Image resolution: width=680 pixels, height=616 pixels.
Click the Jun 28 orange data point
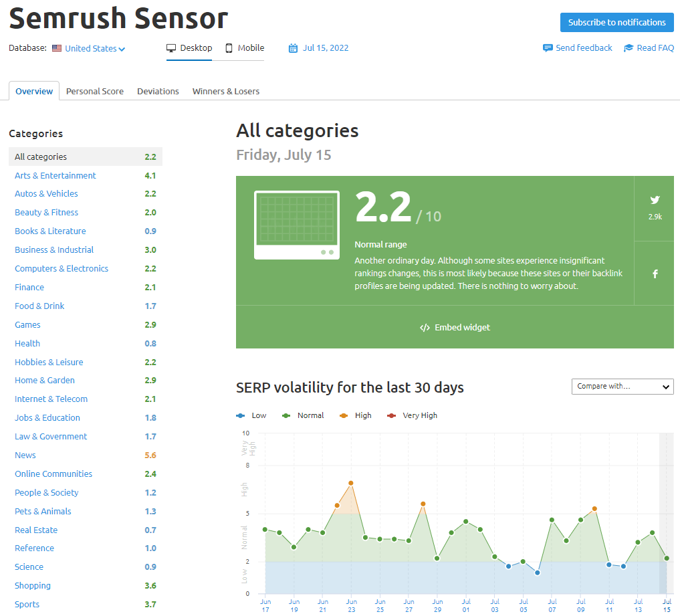pos(423,504)
